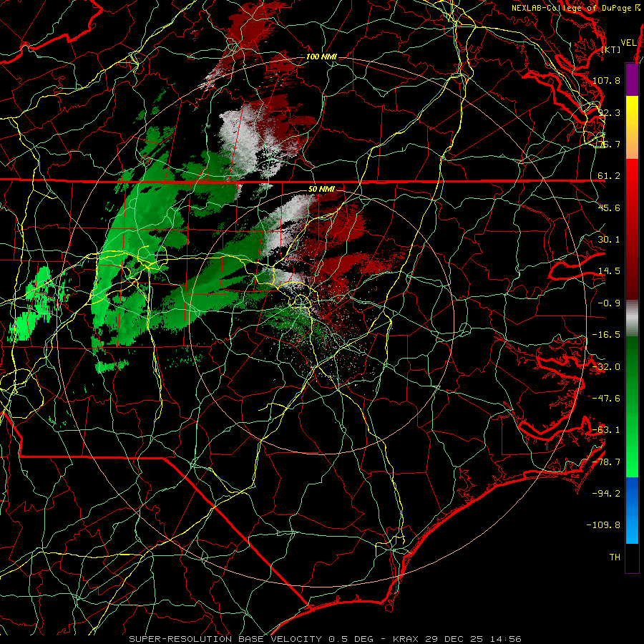644x644 pixels.
Task: Click the 14.5 velocity scale label
Action: click(x=609, y=271)
